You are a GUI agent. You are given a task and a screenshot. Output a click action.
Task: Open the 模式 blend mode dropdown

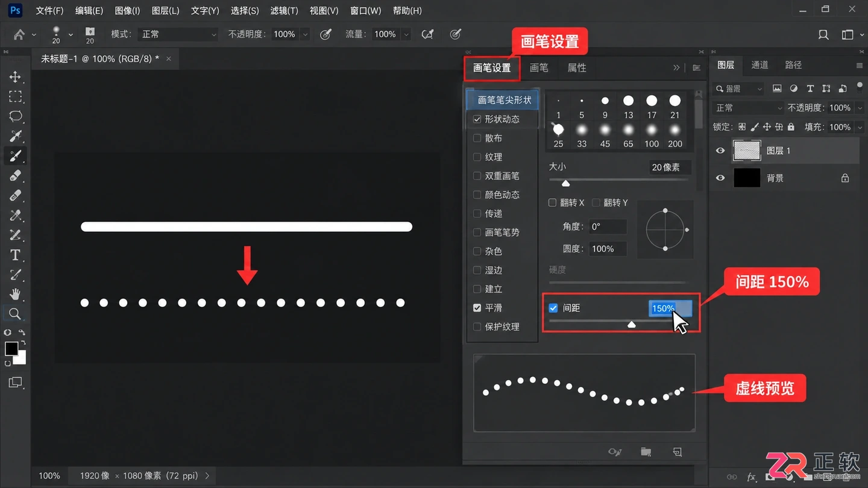[177, 34]
